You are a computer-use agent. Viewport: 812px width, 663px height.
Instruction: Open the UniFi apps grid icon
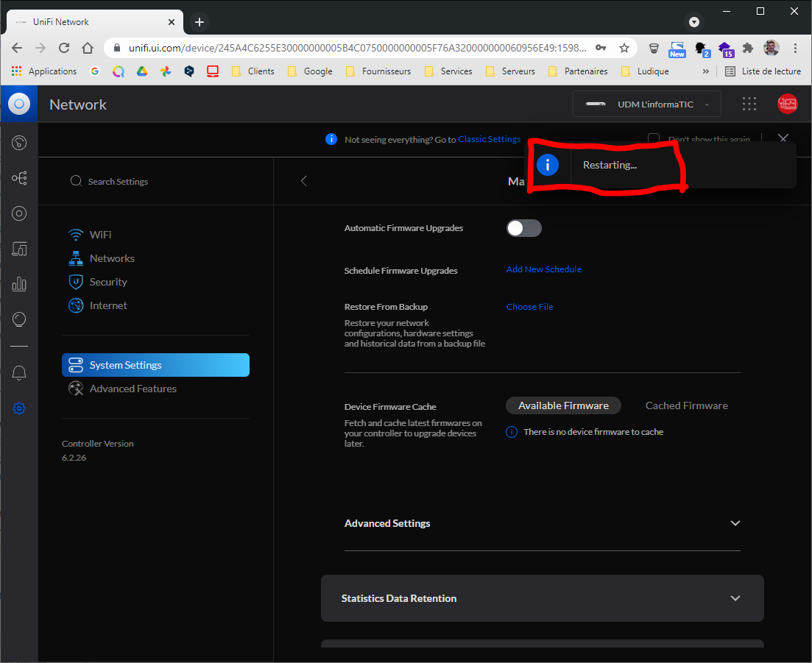pos(749,104)
